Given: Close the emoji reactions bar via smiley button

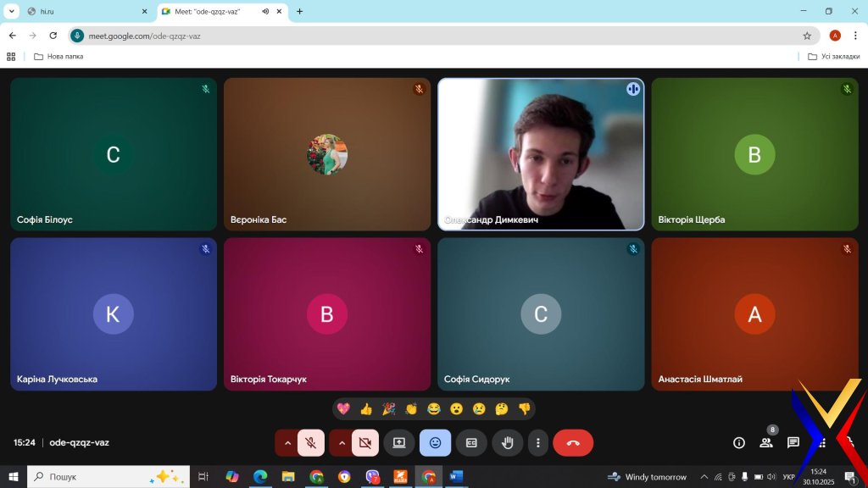Looking at the screenshot, I should 435,442.
